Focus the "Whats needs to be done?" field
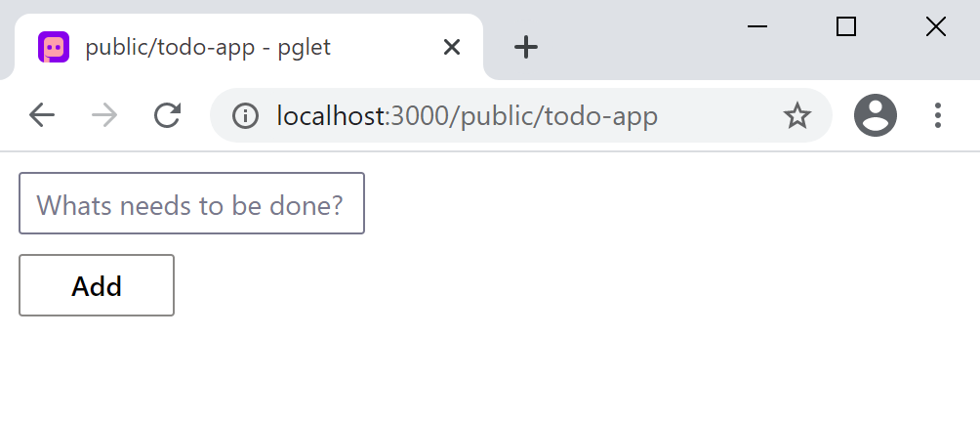980x421 pixels. (191, 204)
